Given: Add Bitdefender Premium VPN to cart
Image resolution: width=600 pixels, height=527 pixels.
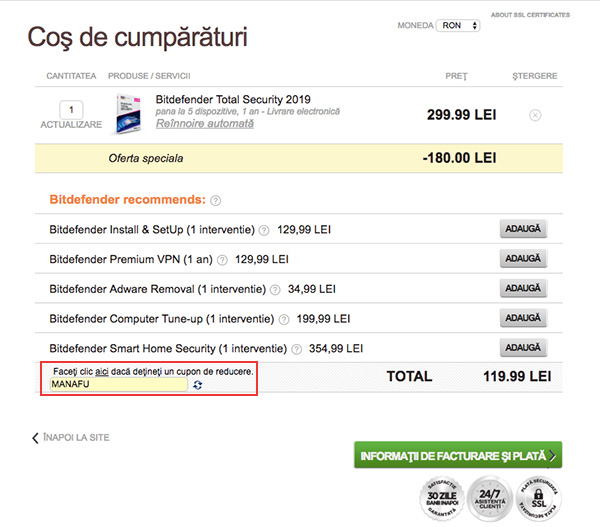Looking at the screenshot, I should point(523,259).
